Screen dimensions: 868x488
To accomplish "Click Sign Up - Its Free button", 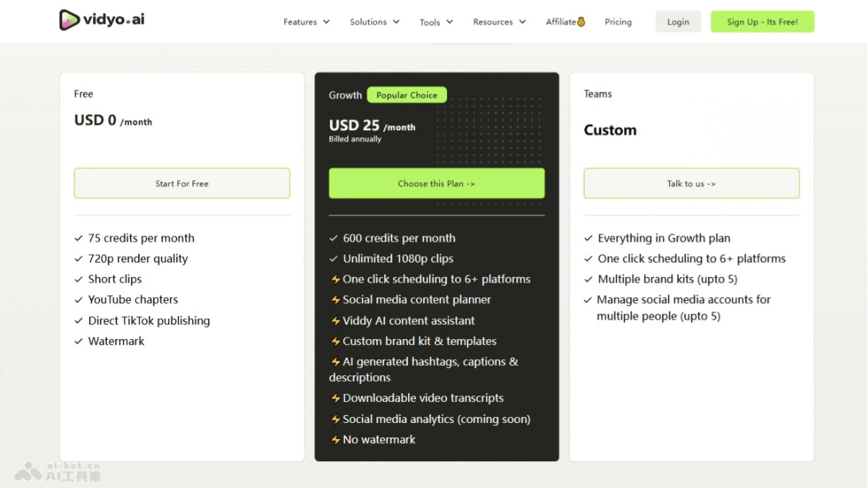I will tap(762, 22).
